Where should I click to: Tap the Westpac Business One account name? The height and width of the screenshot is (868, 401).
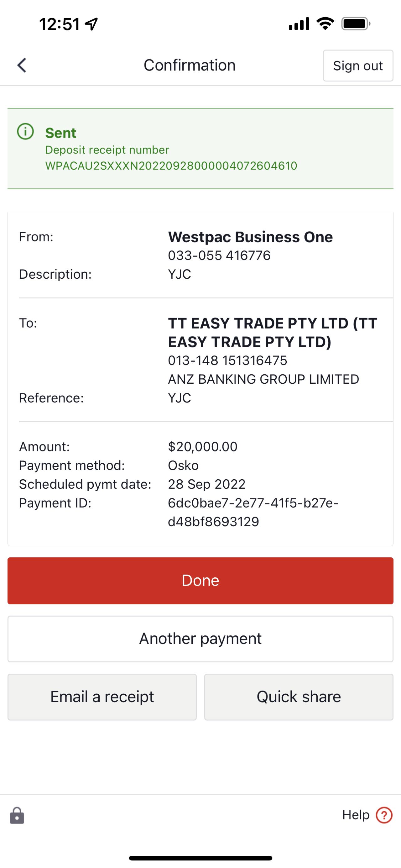[x=250, y=237]
